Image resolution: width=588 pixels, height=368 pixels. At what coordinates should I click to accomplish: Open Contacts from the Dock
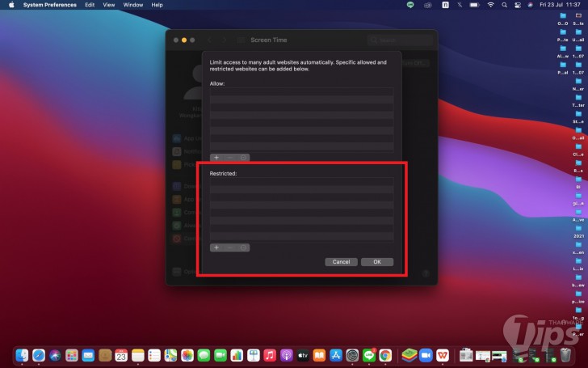point(105,355)
